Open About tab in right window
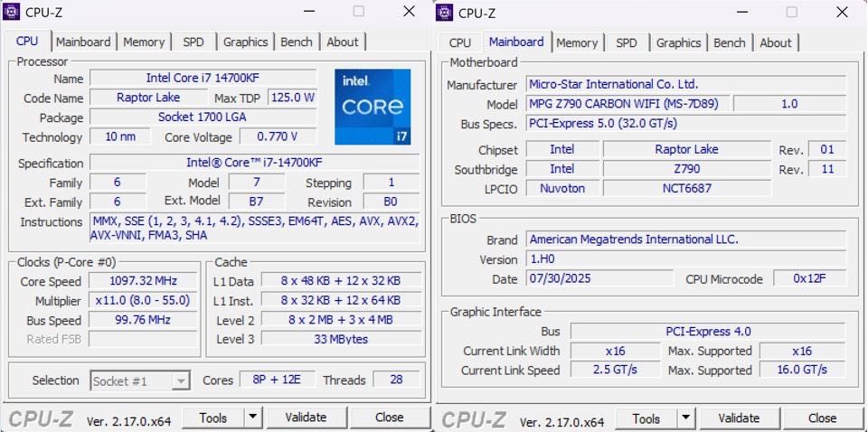Viewport: 868px width, 432px height. (x=775, y=43)
